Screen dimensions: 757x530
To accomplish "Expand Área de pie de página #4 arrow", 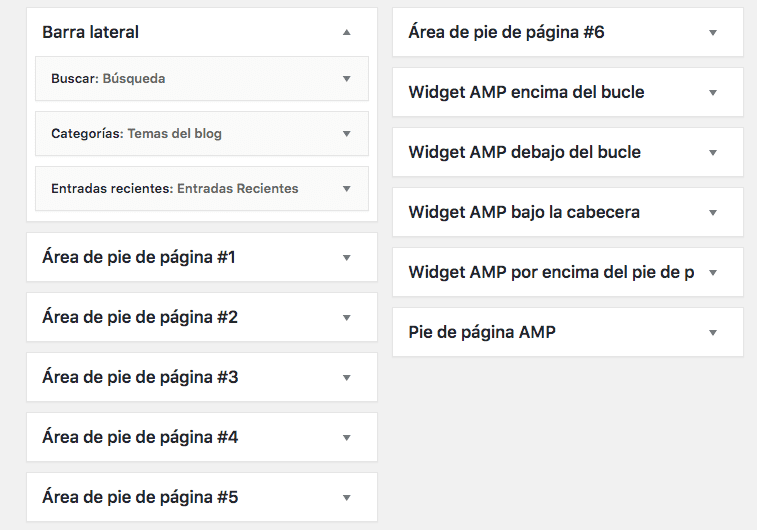I will (347, 437).
